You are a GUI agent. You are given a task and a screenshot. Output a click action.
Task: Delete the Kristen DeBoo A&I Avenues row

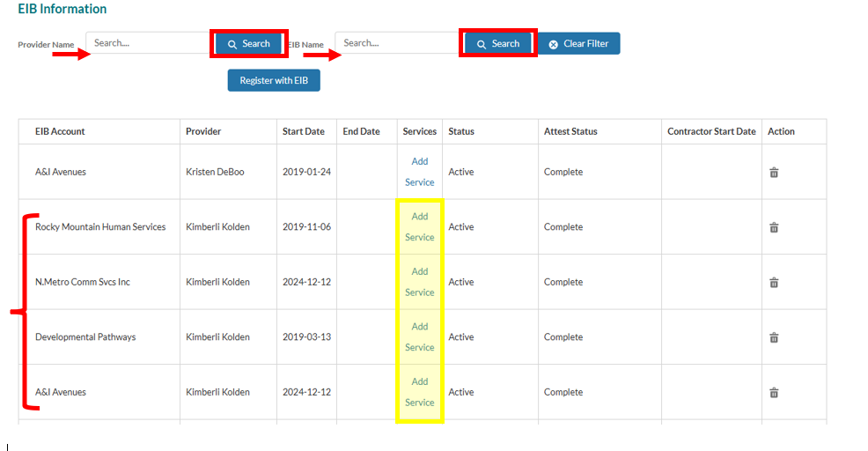point(774,173)
